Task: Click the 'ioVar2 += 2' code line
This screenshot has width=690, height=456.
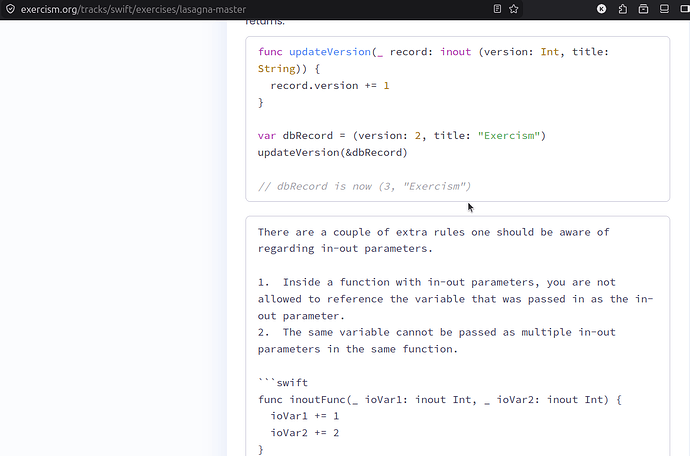Action: point(305,433)
